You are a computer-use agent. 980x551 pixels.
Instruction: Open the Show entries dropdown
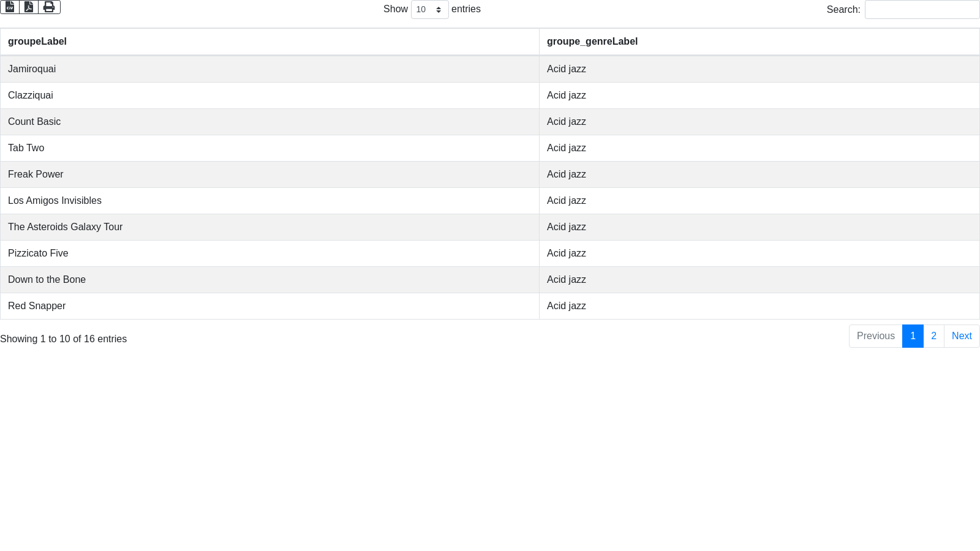(x=429, y=10)
